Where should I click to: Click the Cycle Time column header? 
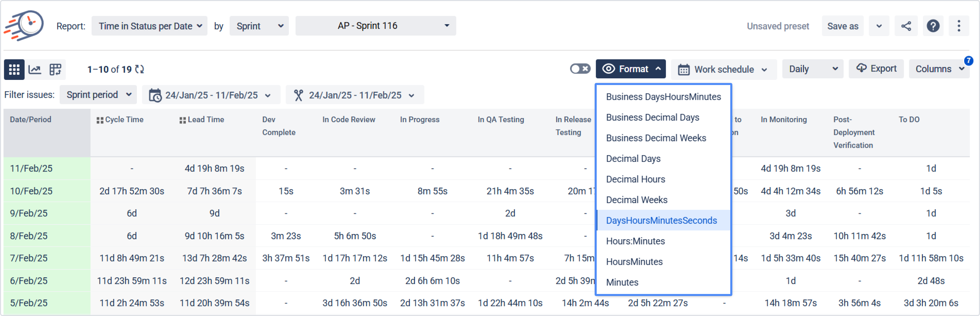(x=124, y=120)
